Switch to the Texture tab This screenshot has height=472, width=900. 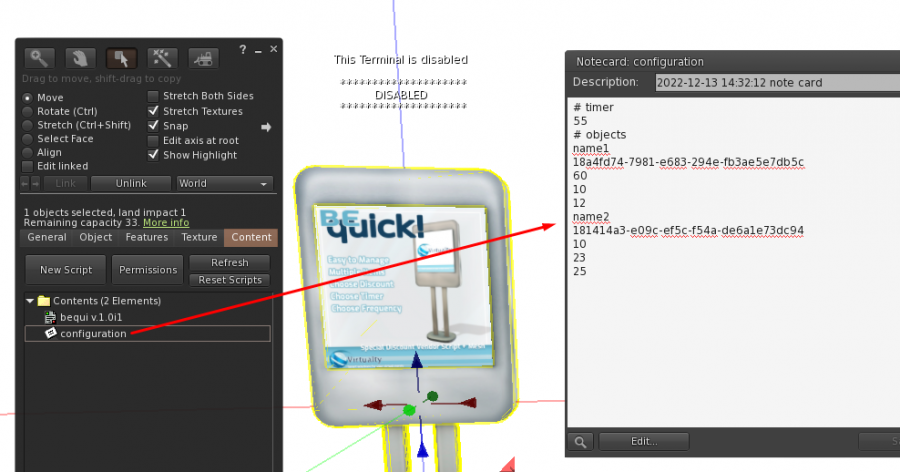tap(199, 237)
